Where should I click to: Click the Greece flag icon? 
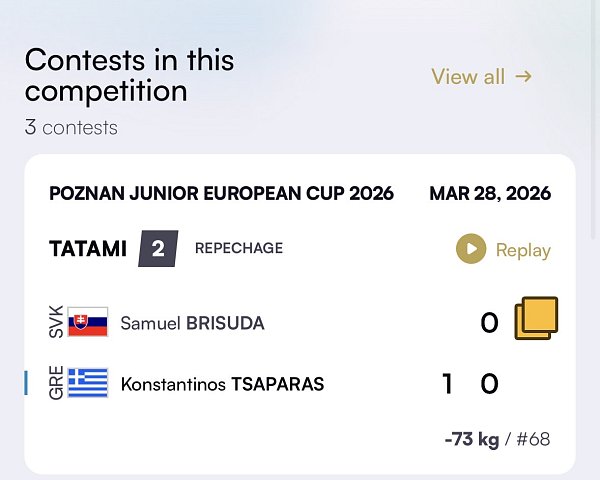(88, 383)
